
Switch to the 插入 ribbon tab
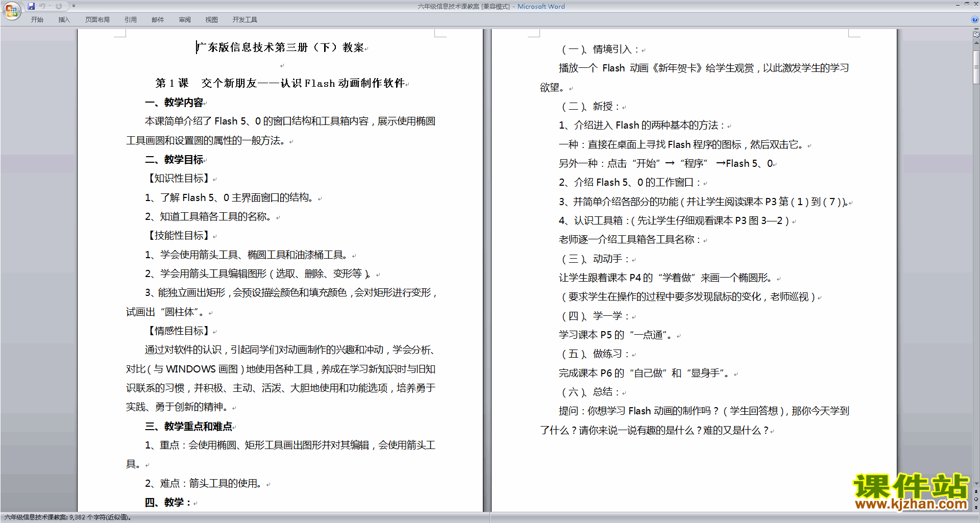[x=64, y=20]
